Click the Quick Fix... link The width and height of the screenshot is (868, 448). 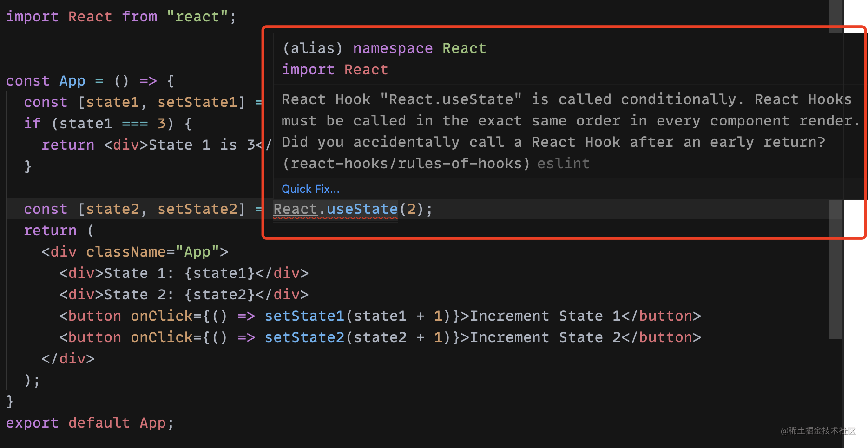pyautogui.click(x=310, y=189)
